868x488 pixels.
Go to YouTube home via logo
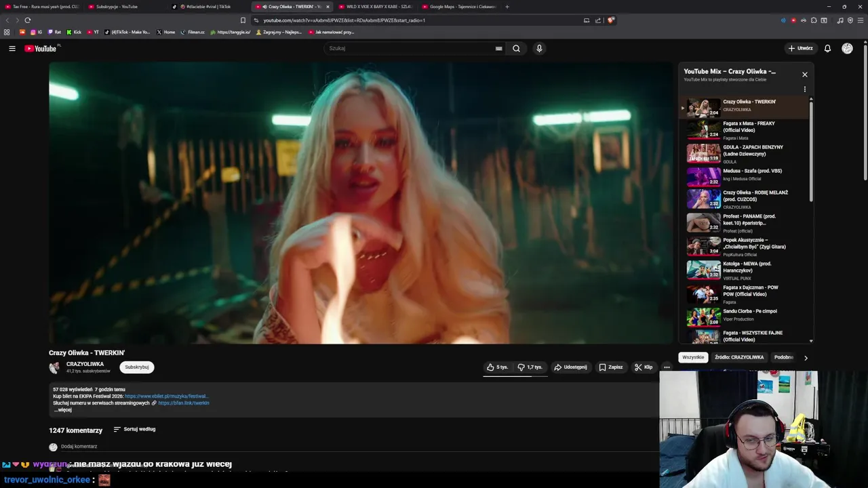[41, 48]
